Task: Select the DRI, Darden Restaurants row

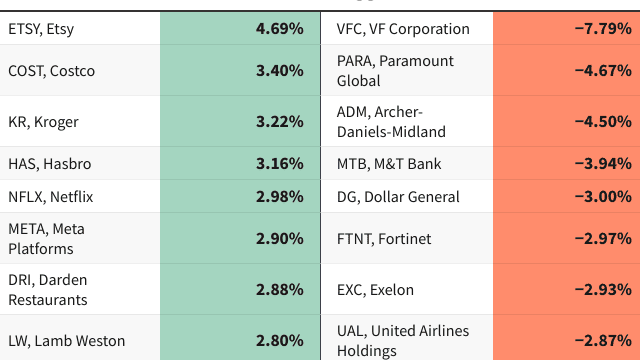Action: tap(160, 289)
